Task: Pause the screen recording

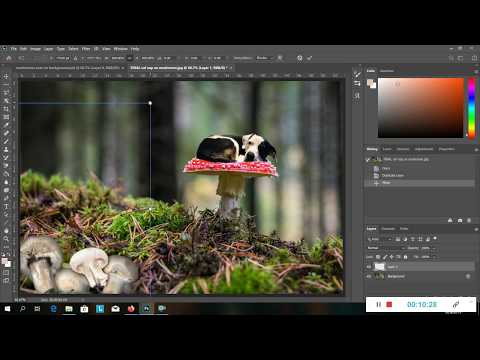Action: coord(378,304)
